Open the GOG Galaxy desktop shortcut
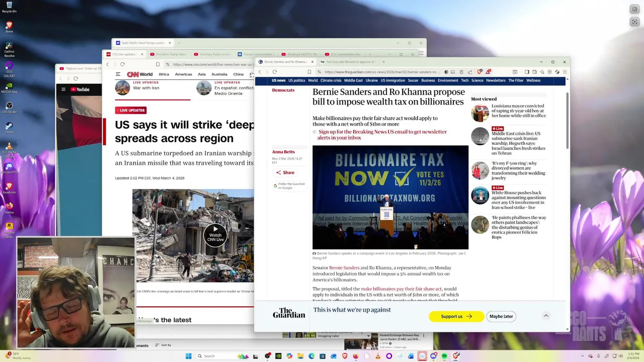Screen dimensions: 644x362 tap(9, 69)
